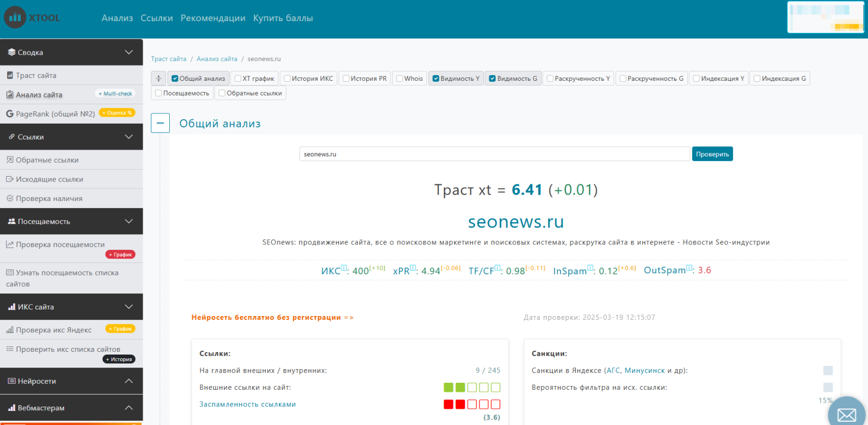Open Нейросеть бесплатно без регистрации link
Image resolution: width=868 pixels, height=425 pixels.
272,318
